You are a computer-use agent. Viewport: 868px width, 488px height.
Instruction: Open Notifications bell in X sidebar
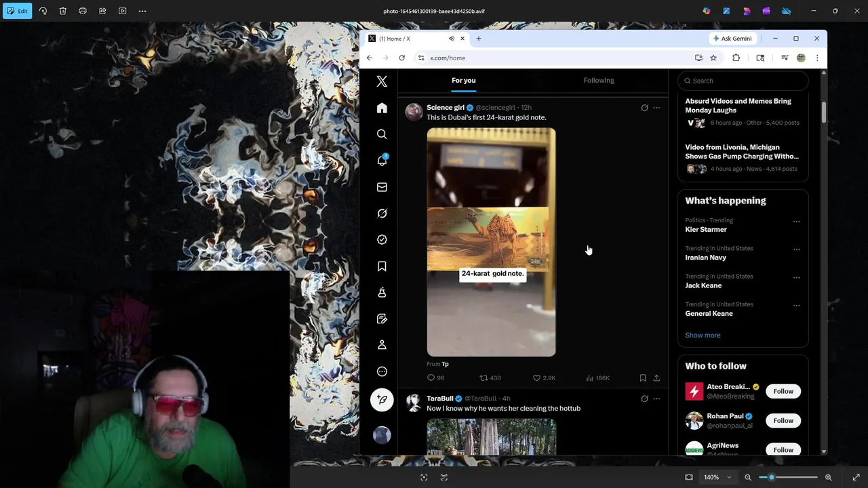[382, 161]
